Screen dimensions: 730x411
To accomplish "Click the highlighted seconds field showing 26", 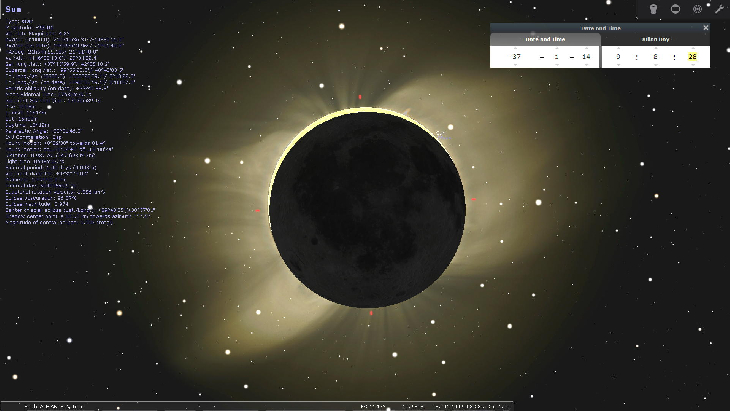I will click(692, 57).
